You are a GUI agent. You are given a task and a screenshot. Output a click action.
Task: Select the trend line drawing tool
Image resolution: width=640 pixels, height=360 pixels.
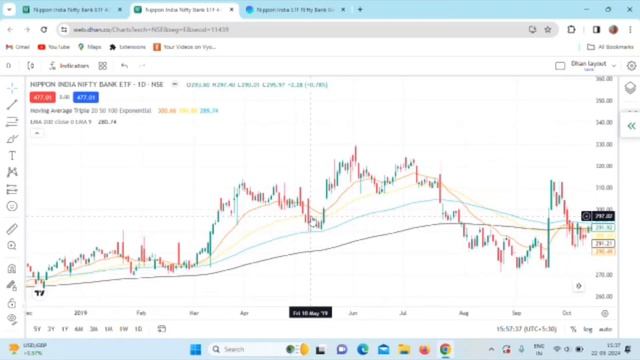point(12,105)
